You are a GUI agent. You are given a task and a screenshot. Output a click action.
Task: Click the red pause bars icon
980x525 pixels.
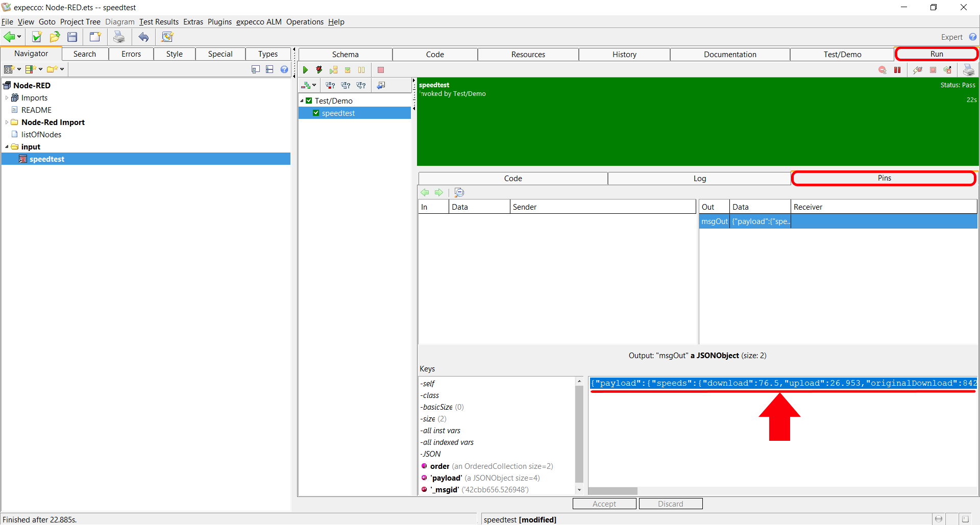point(897,70)
